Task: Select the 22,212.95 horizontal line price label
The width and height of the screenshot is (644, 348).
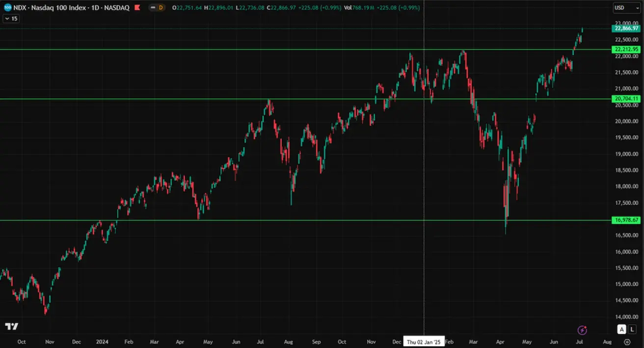Action: pyautogui.click(x=626, y=49)
